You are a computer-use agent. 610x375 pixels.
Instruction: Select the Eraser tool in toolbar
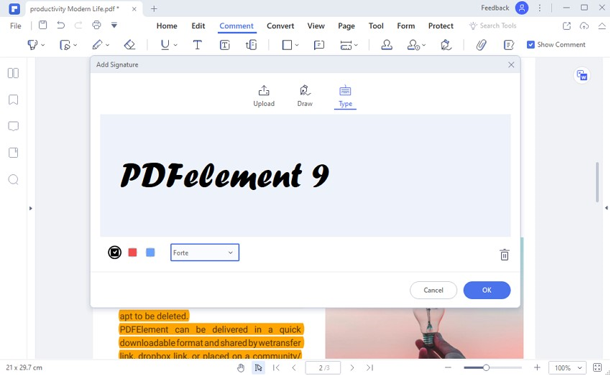[x=130, y=45]
